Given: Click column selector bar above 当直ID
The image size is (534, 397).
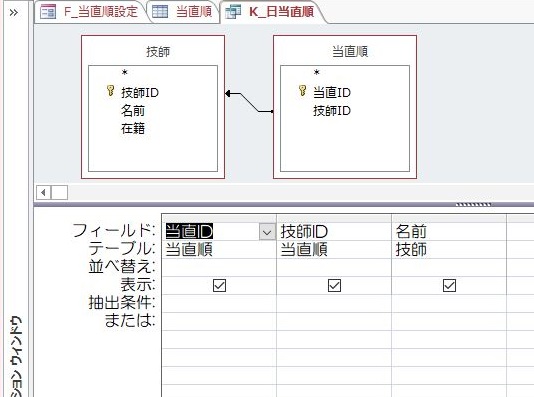Looking at the screenshot, I should point(219,218).
